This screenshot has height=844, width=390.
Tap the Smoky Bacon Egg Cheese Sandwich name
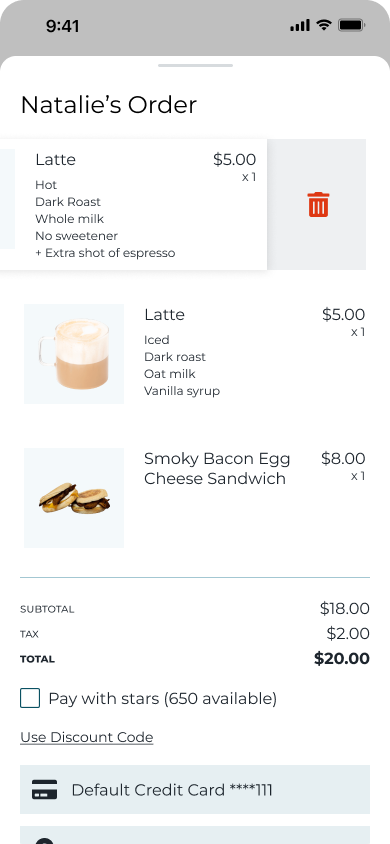pyautogui.click(x=217, y=468)
